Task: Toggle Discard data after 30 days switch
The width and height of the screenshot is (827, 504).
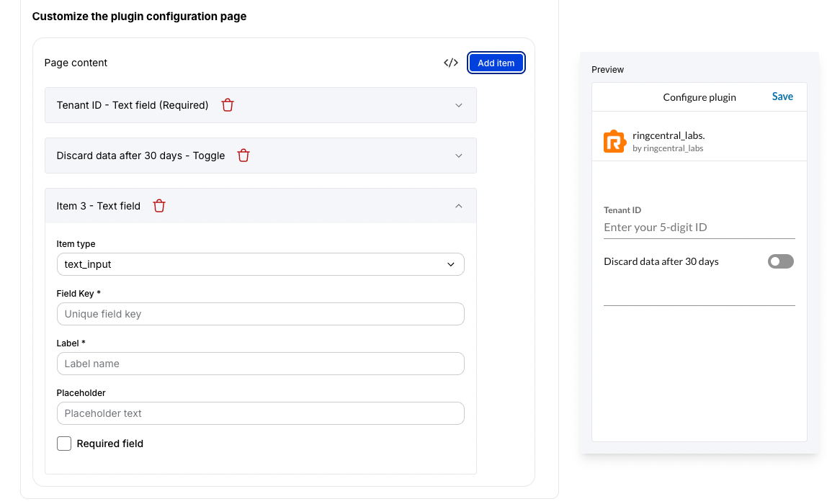Action: pos(780,261)
